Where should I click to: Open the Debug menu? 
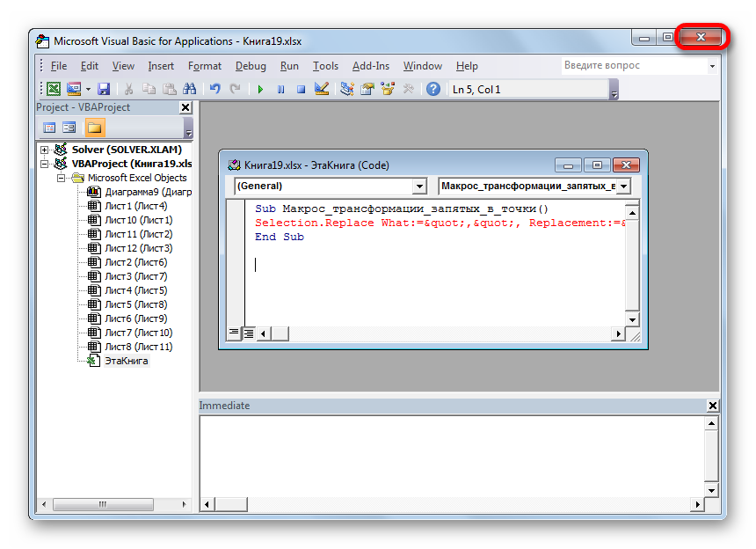tap(251, 66)
